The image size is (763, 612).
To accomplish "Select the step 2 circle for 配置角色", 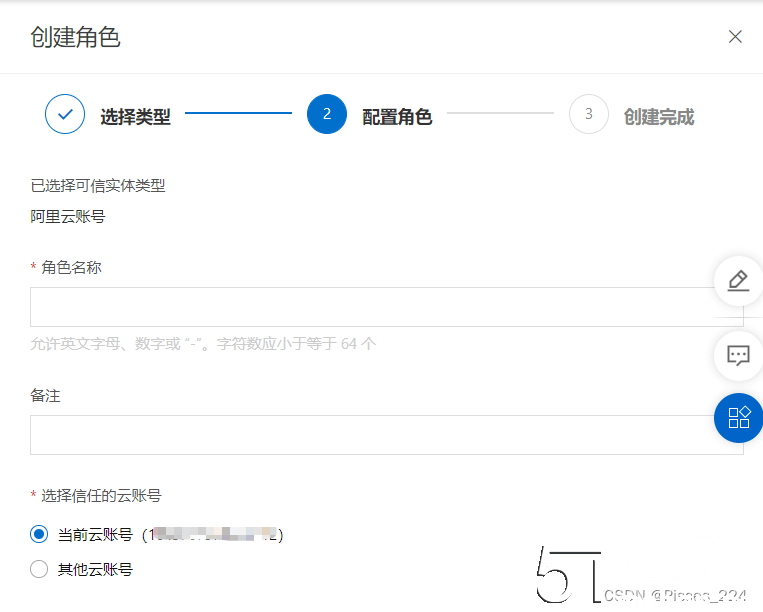I will pyautogui.click(x=327, y=114).
